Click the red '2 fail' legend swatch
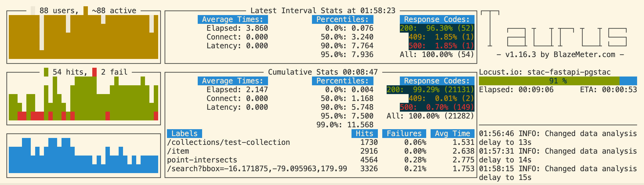This screenshot has width=644, height=185. coord(94,72)
